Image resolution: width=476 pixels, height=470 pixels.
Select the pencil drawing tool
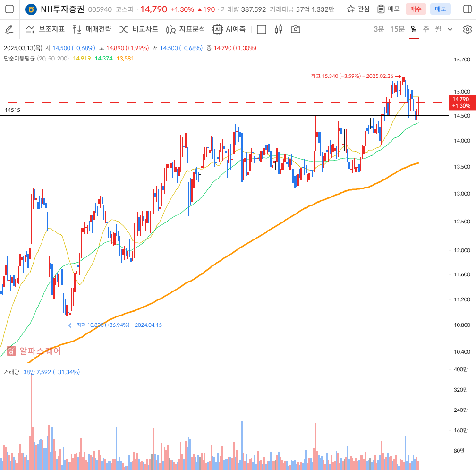[10, 29]
